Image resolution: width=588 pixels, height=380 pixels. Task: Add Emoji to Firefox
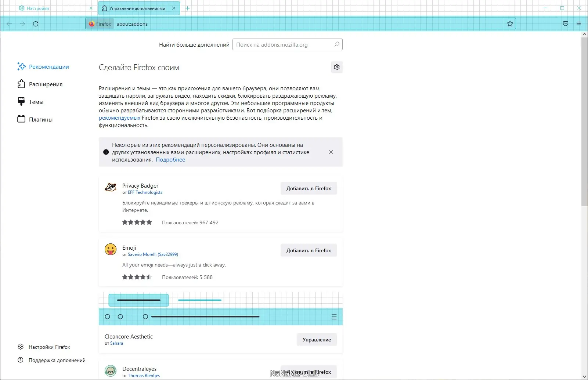[309, 250]
